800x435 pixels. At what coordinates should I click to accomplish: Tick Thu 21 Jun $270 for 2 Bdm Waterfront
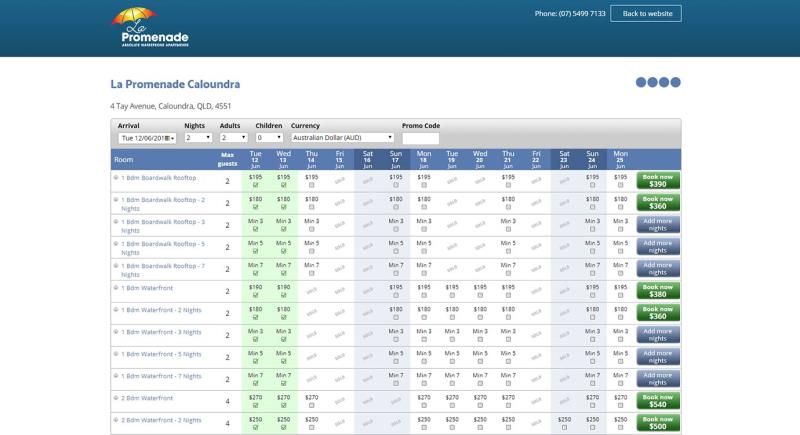pyautogui.click(x=508, y=405)
